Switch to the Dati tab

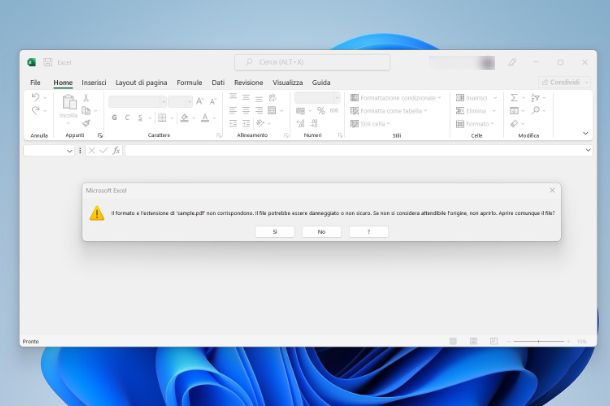click(218, 82)
